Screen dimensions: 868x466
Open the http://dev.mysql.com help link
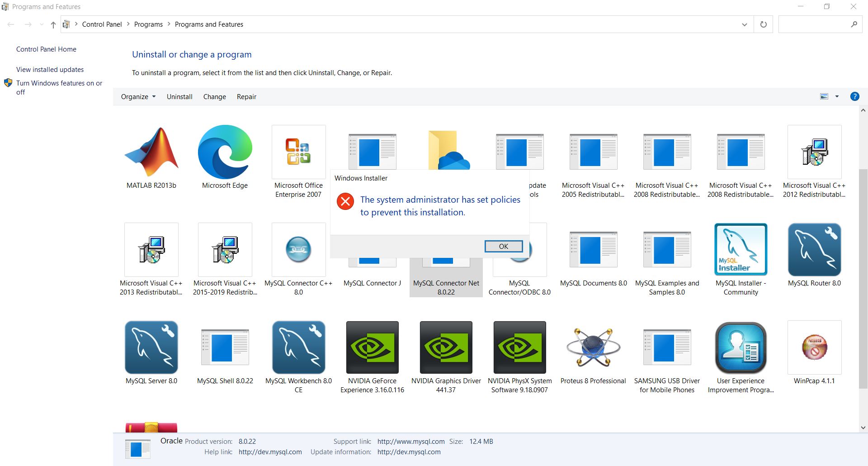pyautogui.click(x=270, y=452)
